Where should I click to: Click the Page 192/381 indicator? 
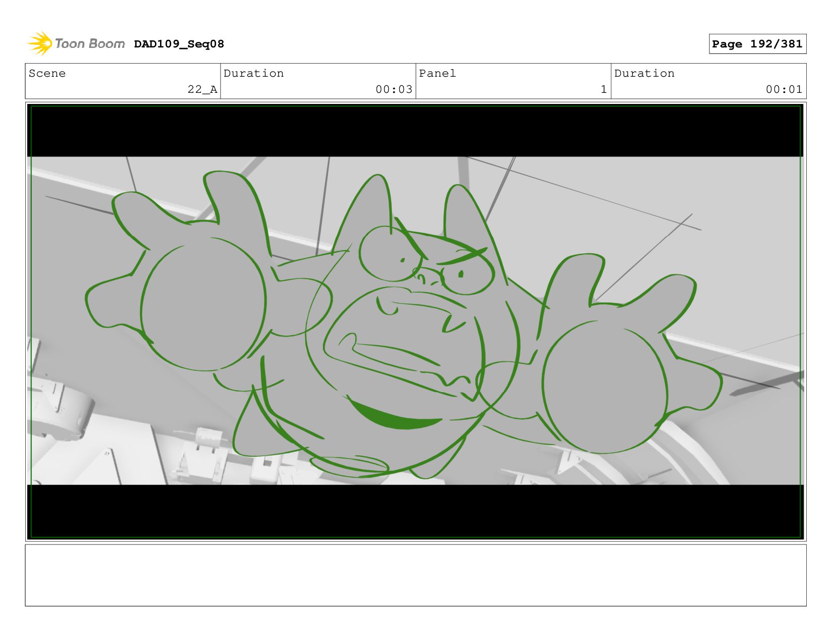(757, 44)
